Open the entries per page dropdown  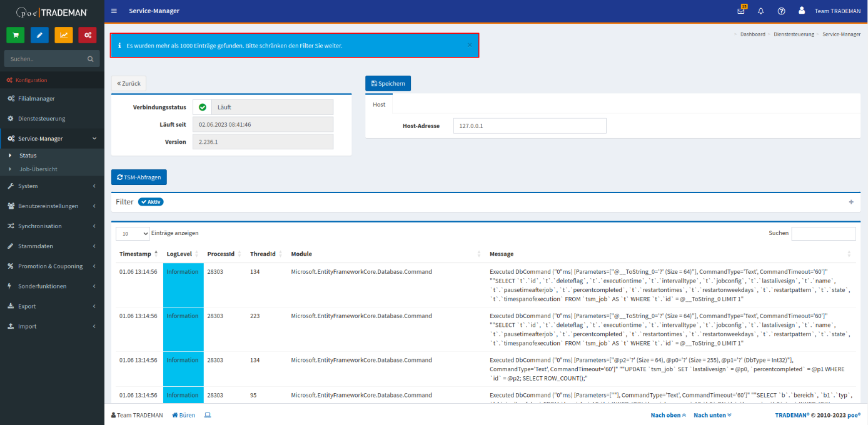click(133, 233)
